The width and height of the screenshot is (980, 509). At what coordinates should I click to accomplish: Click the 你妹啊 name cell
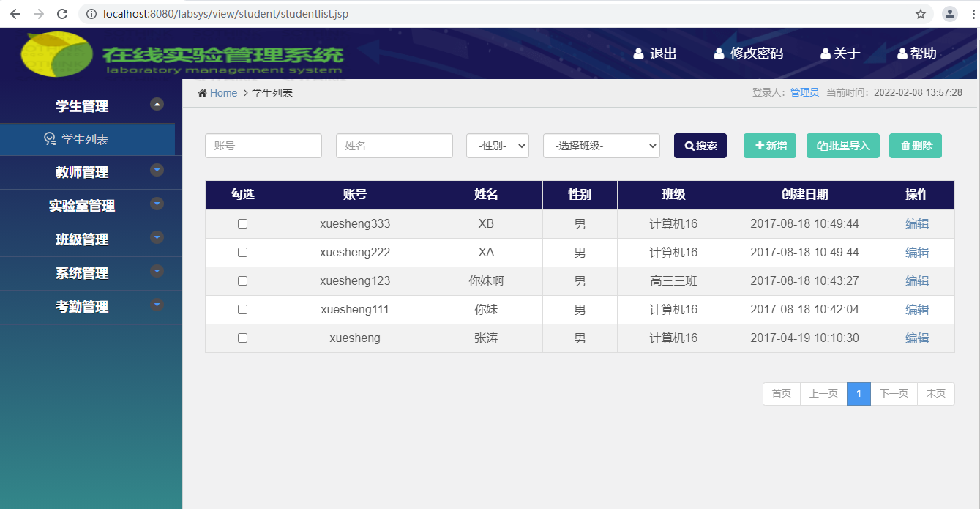tap(486, 281)
